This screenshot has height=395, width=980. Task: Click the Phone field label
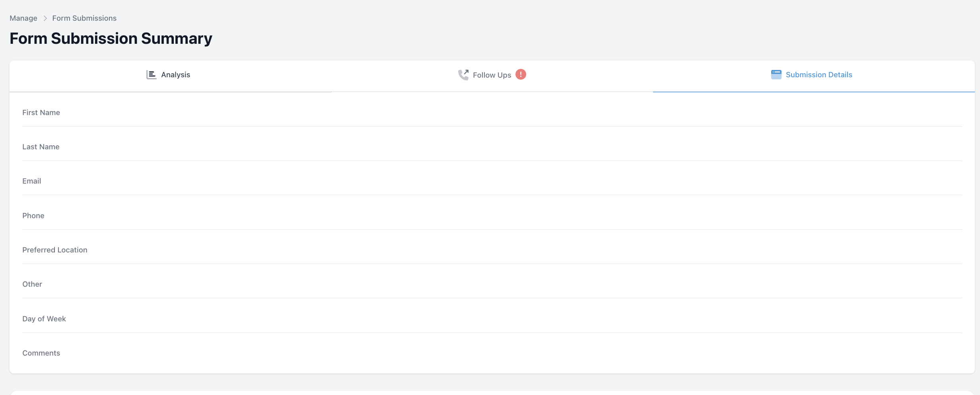pos(33,216)
